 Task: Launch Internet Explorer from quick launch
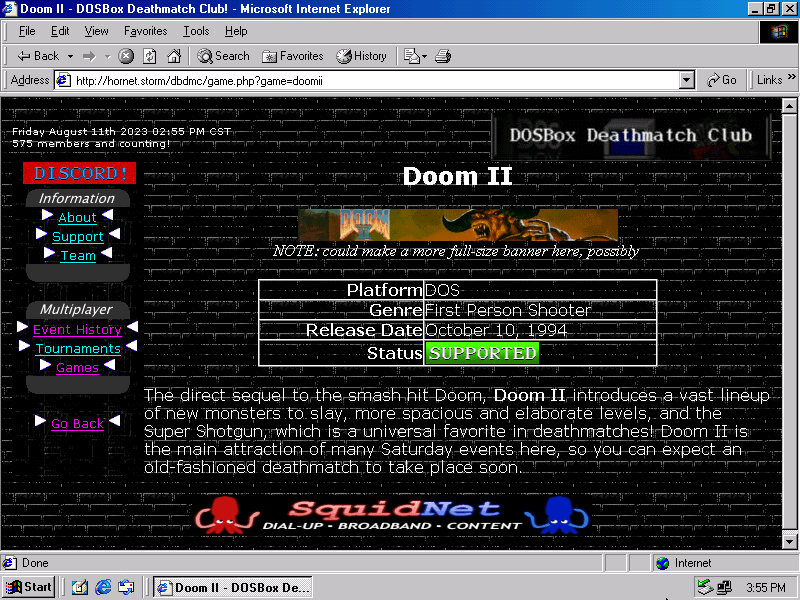pyautogui.click(x=103, y=587)
